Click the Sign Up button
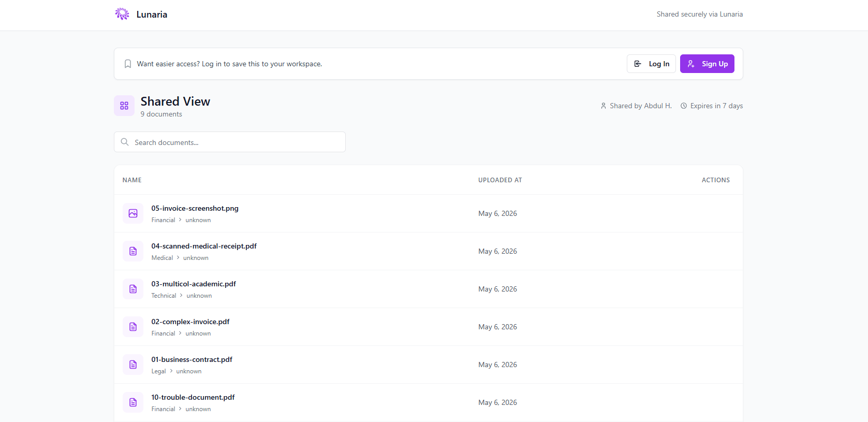The width and height of the screenshot is (868, 422). [707, 64]
